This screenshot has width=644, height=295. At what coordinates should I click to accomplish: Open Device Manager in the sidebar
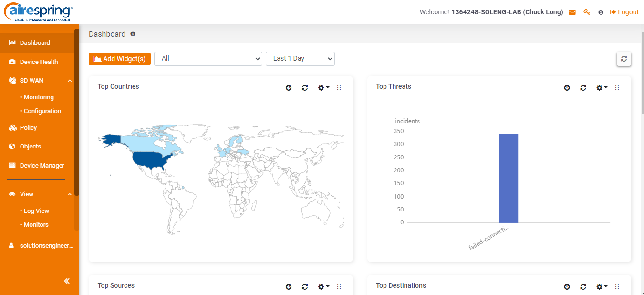coord(37,166)
